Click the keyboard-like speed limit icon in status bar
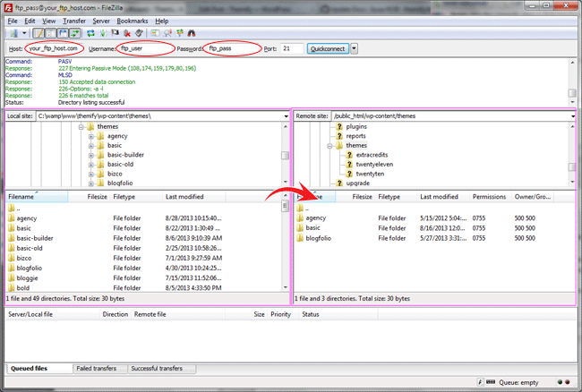The height and width of the screenshot is (392, 582). pos(491,382)
